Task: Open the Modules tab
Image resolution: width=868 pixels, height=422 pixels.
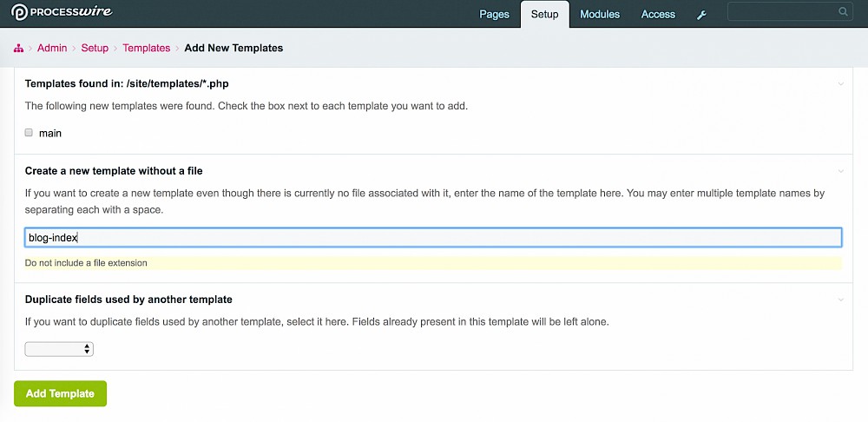Action: pyautogui.click(x=600, y=15)
